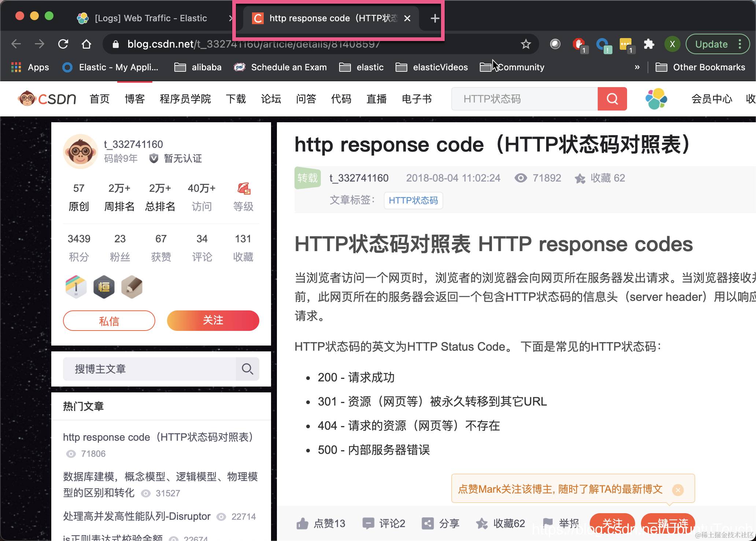Screen dimensions: 756x541
Task: Open the HTTP状态码 article tag link
Action: point(413,200)
